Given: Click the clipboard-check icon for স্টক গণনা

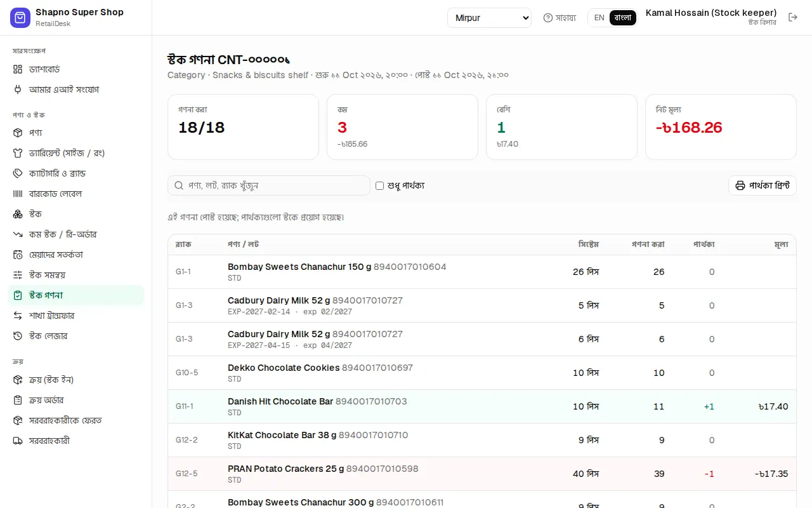Looking at the screenshot, I should click(x=18, y=295).
